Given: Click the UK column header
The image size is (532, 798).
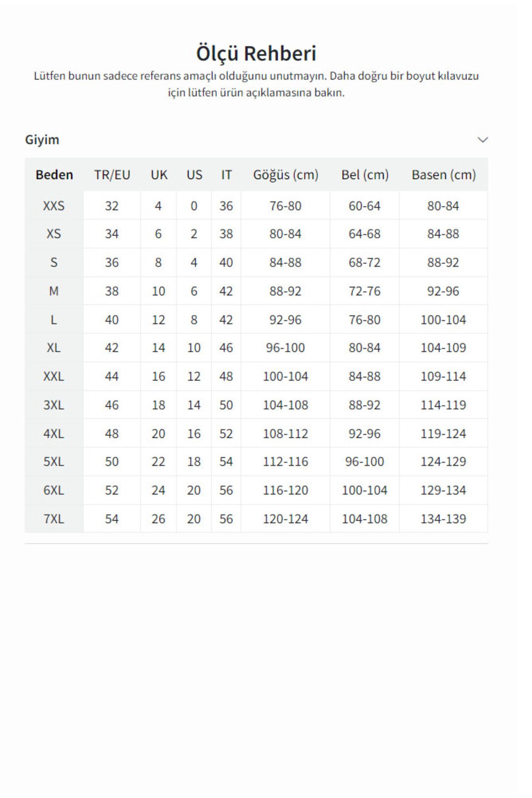Looking at the screenshot, I should click(159, 175).
